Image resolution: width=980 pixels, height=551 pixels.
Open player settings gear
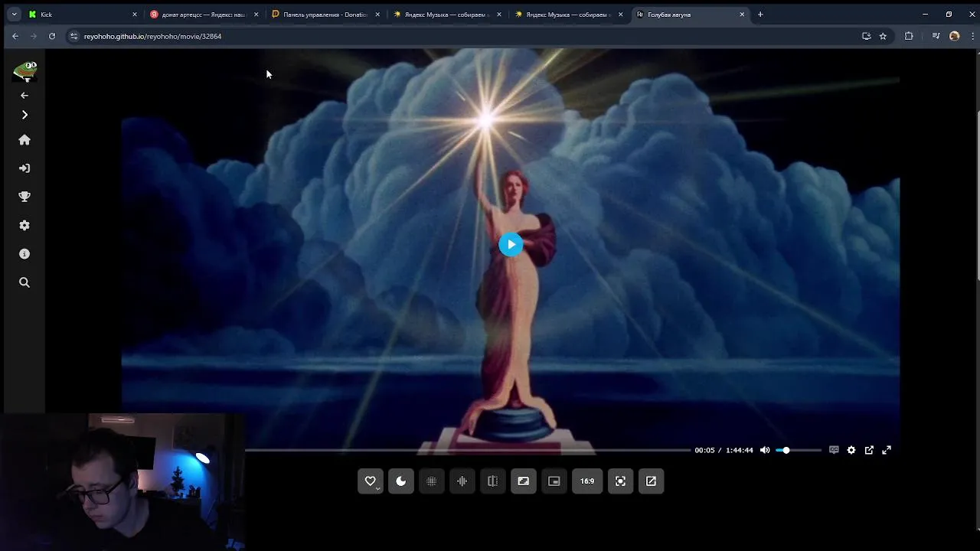coord(851,450)
